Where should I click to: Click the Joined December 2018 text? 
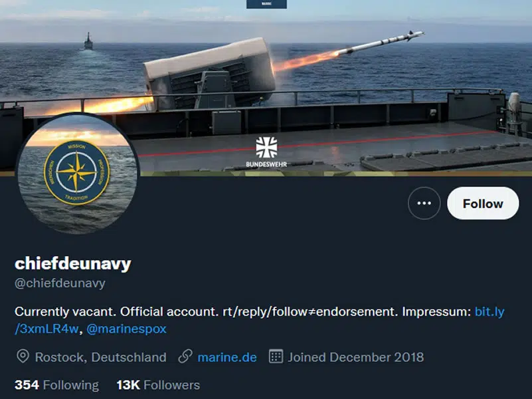[x=356, y=357]
